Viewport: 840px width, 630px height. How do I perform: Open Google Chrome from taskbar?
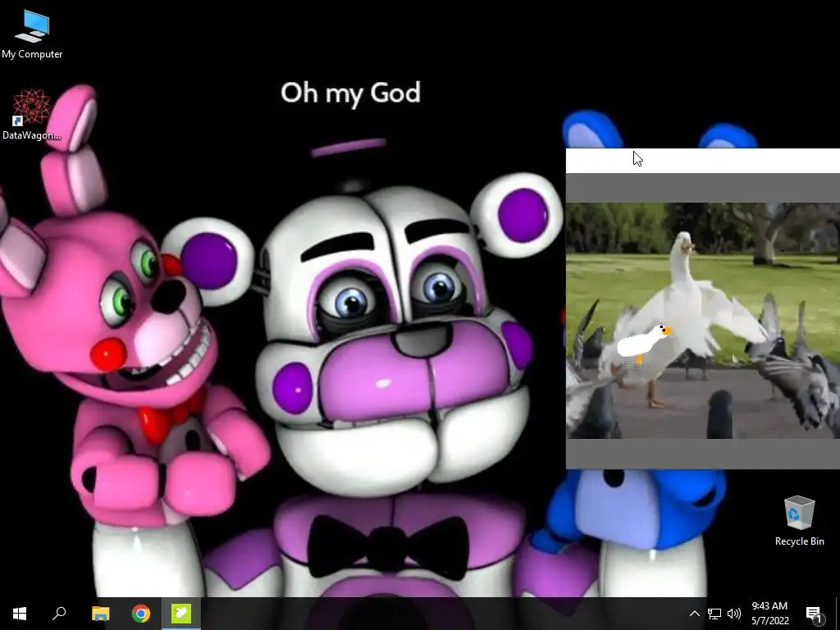coord(141,614)
